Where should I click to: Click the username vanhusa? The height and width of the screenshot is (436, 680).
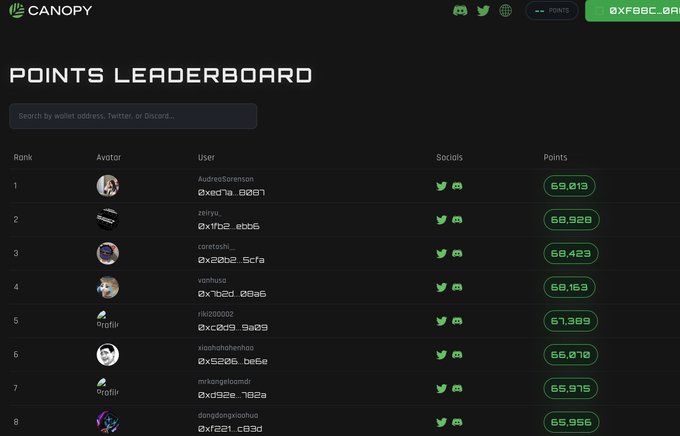[x=212, y=280]
